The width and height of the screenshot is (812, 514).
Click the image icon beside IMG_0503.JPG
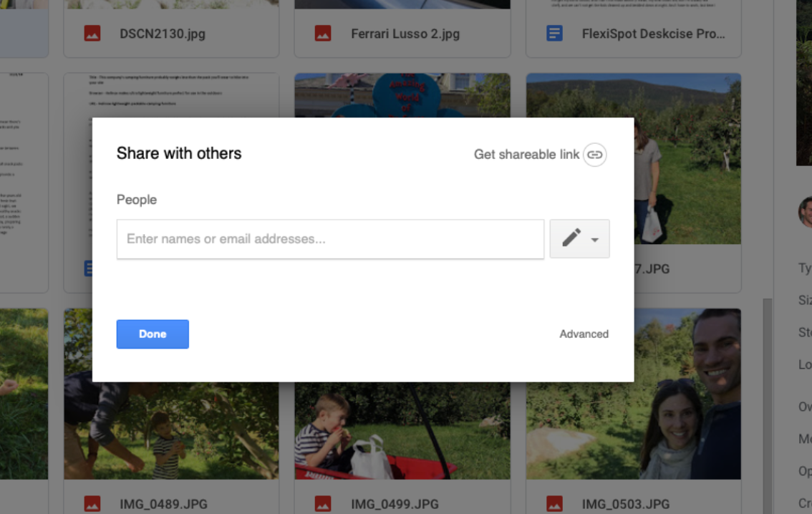tap(554, 504)
